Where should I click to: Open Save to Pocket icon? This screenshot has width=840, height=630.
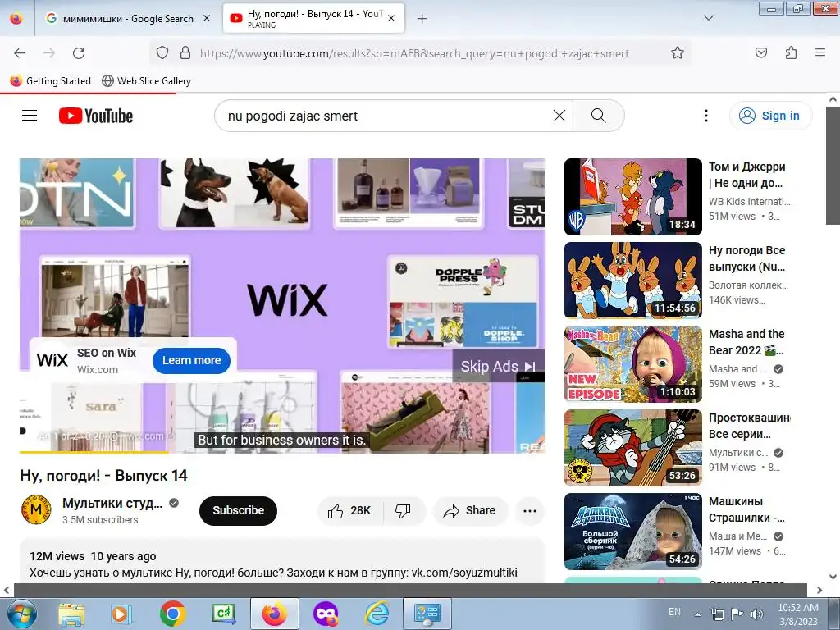pyautogui.click(x=760, y=52)
